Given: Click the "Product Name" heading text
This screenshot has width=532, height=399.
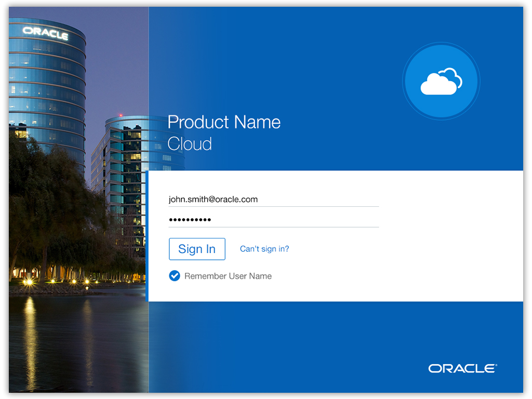Looking at the screenshot, I should tap(224, 122).
